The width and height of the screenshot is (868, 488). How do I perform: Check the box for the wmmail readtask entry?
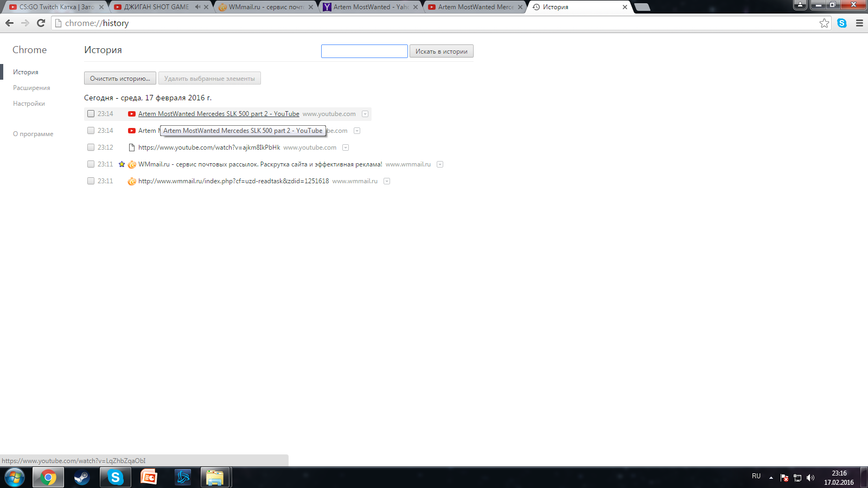(91, 181)
